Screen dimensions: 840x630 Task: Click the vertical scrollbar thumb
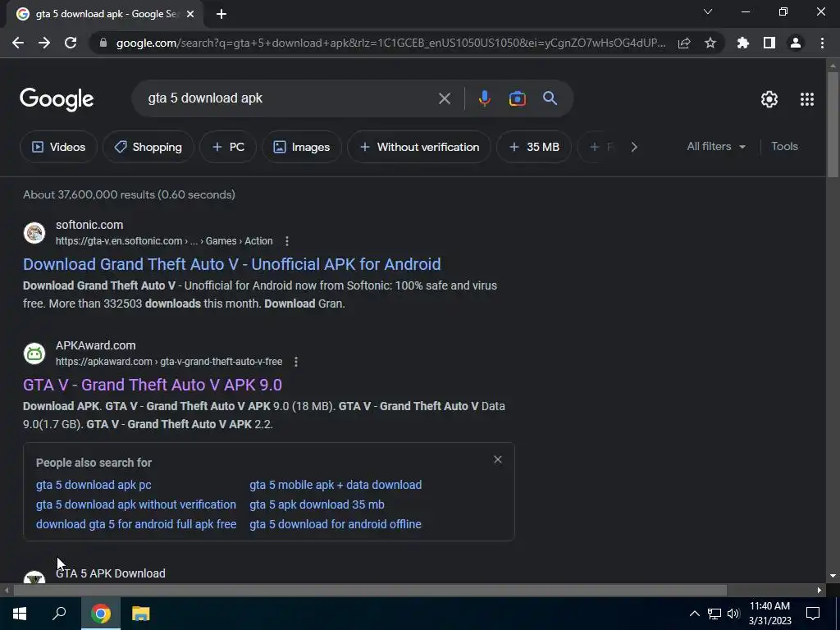coord(833,123)
